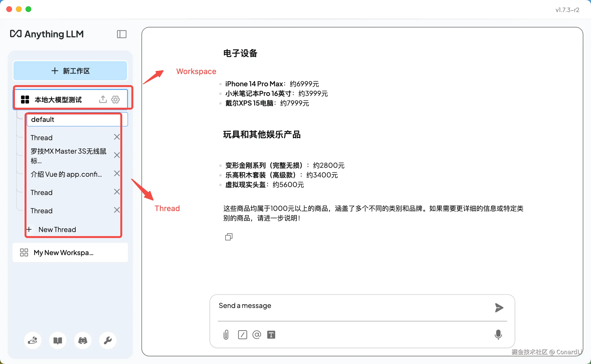Click the @ agents mention icon

(x=257, y=335)
